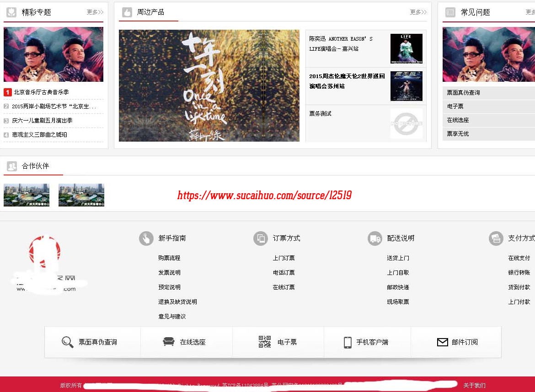Image resolution: width=535 pixels, height=392 pixels.
Task: Open the Once in a Lifetime banner image
Action: (209, 85)
